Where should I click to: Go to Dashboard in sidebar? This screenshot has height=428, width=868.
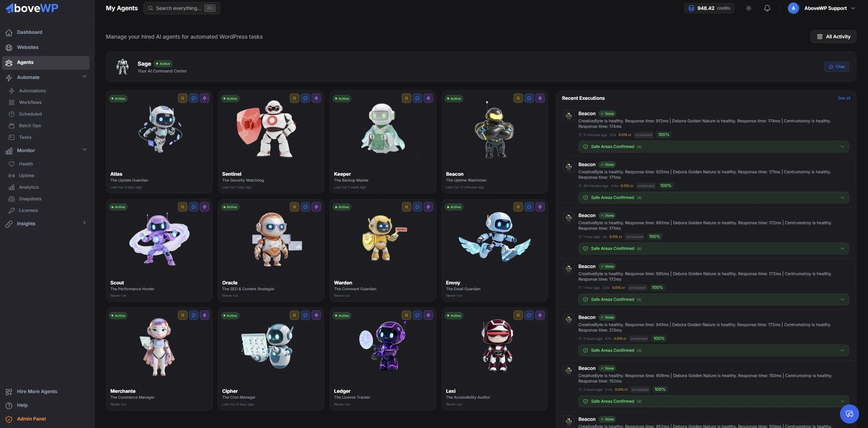46,32
